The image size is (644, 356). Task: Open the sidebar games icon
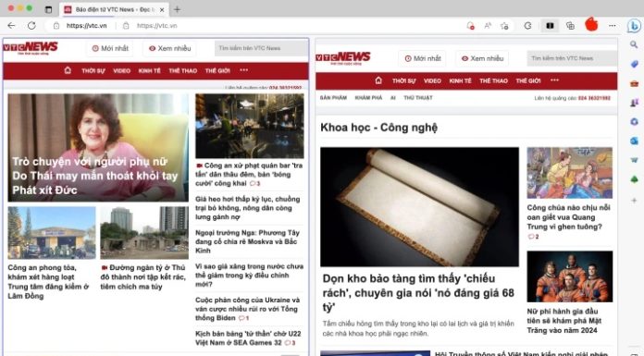[x=634, y=103]
